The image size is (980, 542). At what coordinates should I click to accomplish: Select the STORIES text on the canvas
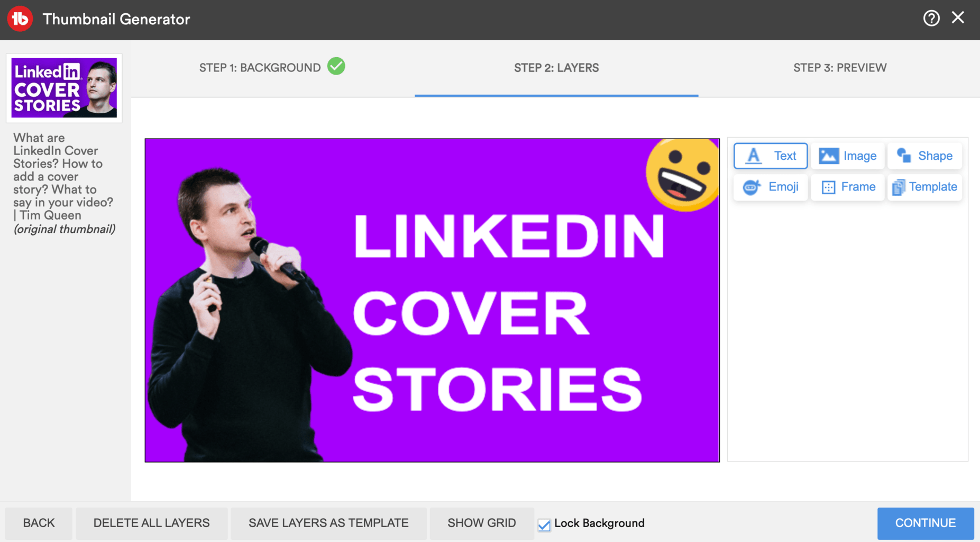pyautogui.click(x=497, y=390)
